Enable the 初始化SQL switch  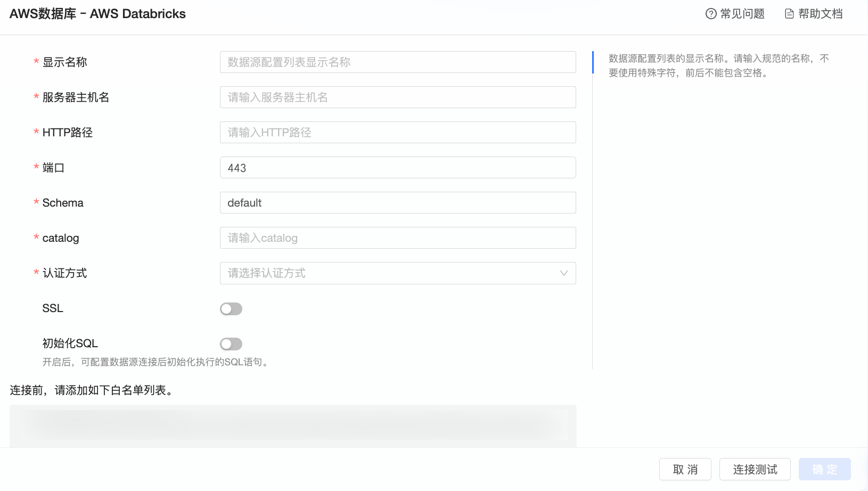click(x=231, y=344)
